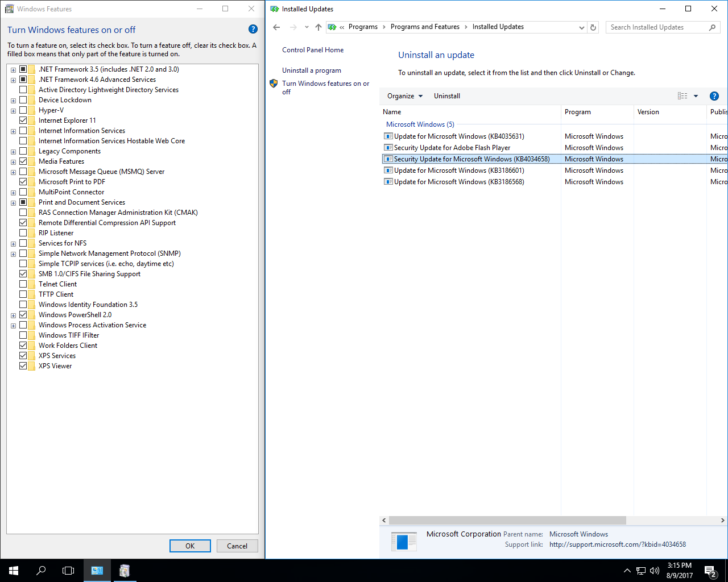
Task: Enable TFTP Client checkbox
Action: pyautogui.click(x=23, y=294)
